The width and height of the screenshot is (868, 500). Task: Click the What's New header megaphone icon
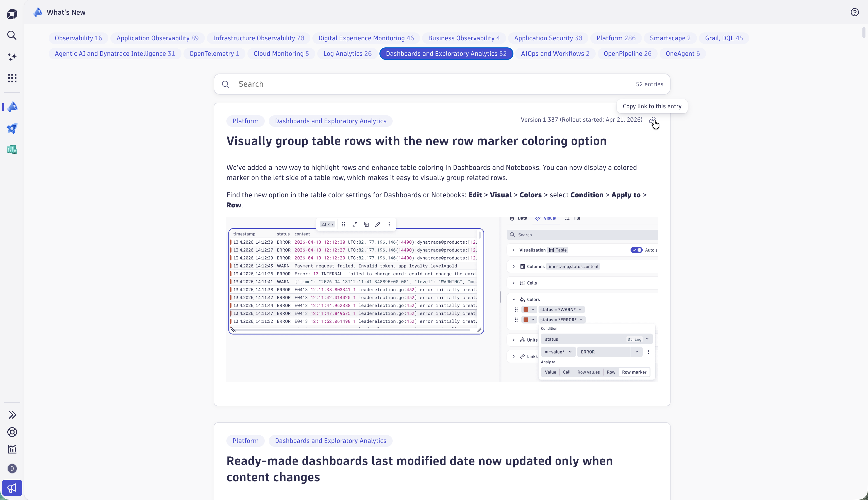pyautogui.click(x=38, y=12)
